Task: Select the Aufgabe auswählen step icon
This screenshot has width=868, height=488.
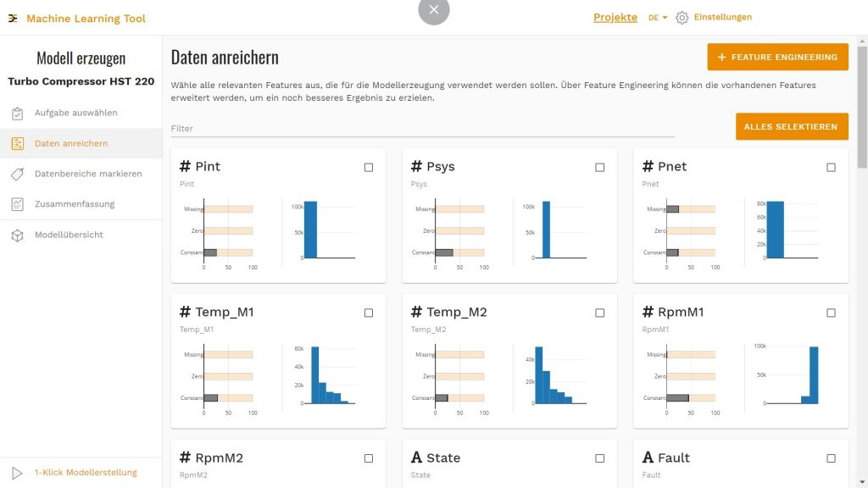Action: pos(17,113)
